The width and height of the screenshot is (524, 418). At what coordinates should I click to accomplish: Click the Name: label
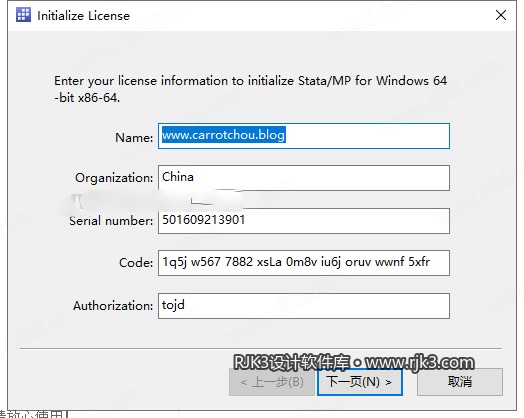tap(134, 137)
